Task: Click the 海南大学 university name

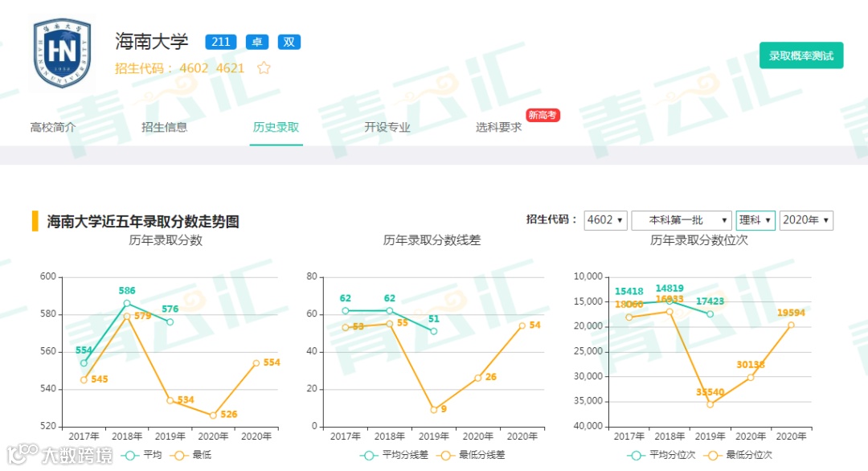Action: pyautogui.click(x=152, y=42)
